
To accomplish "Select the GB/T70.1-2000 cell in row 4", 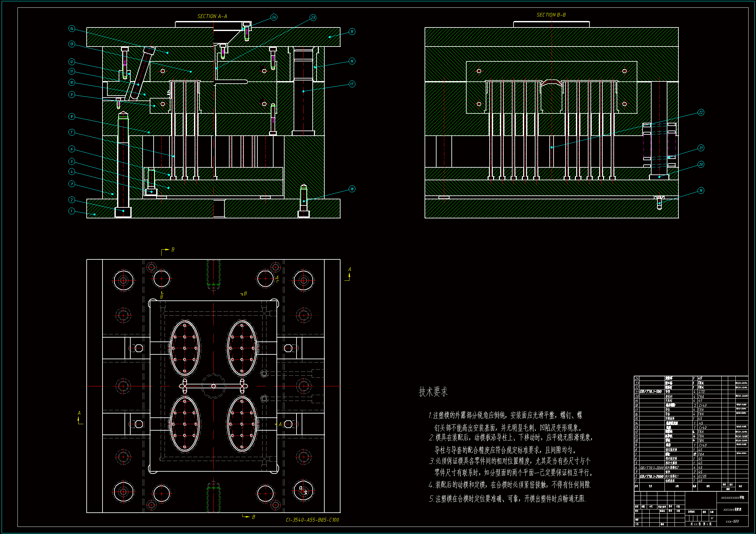I will 652,467.
